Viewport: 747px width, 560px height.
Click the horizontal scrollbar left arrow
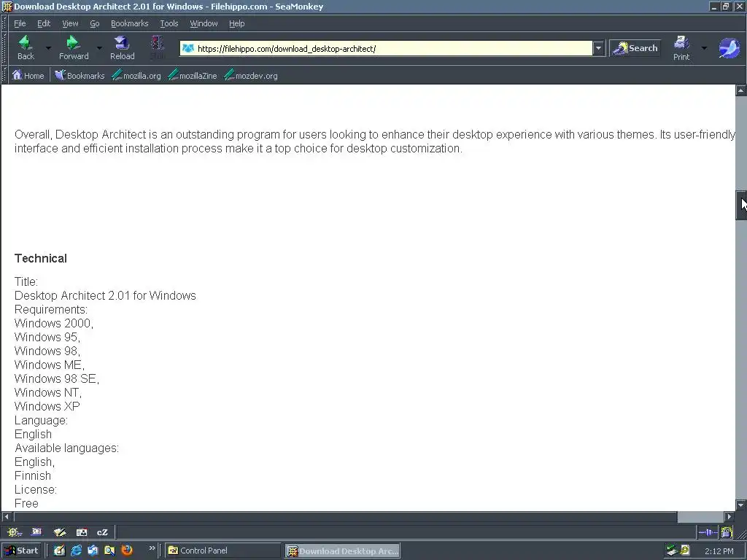pyautogui.click(x=6, y=516)
